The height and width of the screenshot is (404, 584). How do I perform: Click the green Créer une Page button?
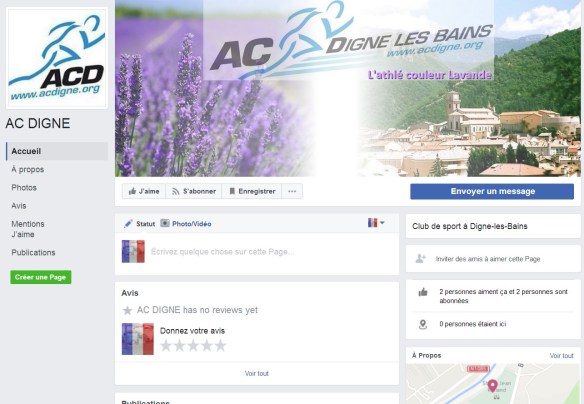pos(41,277)
